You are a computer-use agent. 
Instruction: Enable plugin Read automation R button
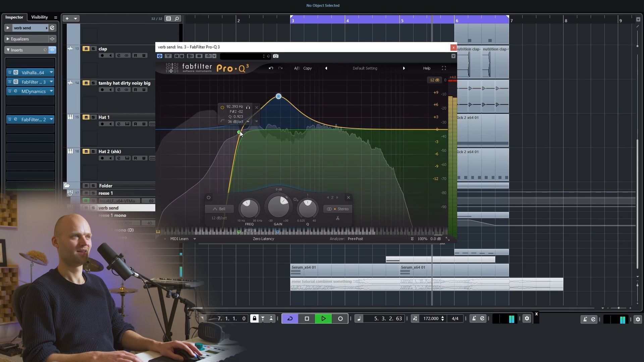176,56
